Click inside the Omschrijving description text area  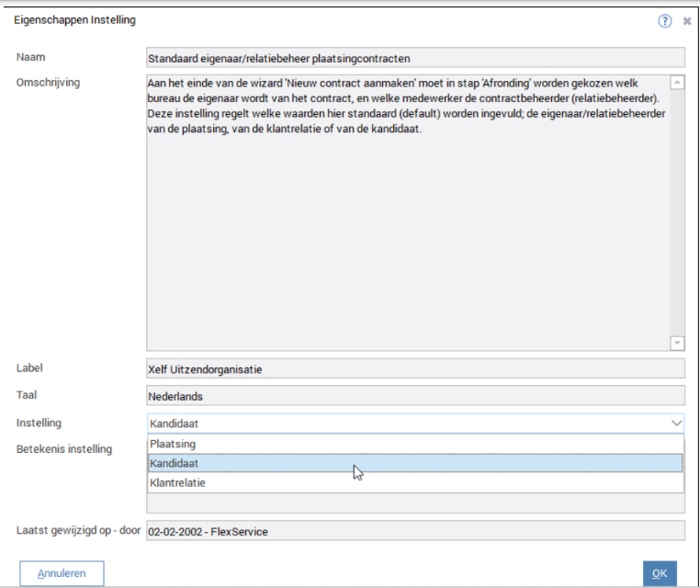tap(407, 230)
